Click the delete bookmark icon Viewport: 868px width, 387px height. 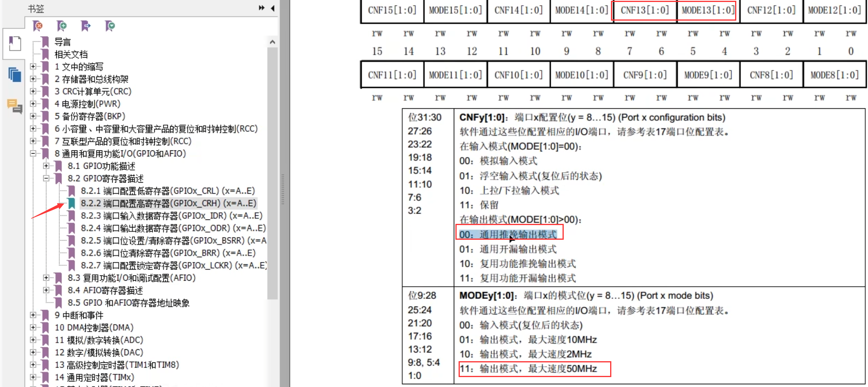click(38, 26)
